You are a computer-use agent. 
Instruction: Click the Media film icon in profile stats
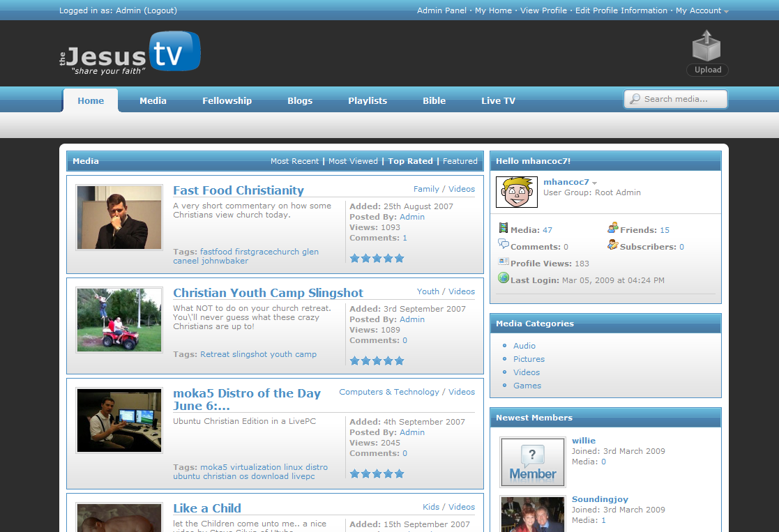tap(504, 228)
